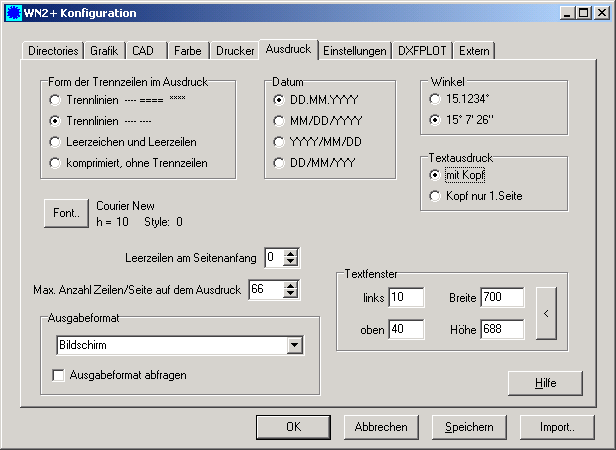The height and width of the screenshot is (450, 616).
Task: Click the Import.. button
Action: (x=557, y=426)
